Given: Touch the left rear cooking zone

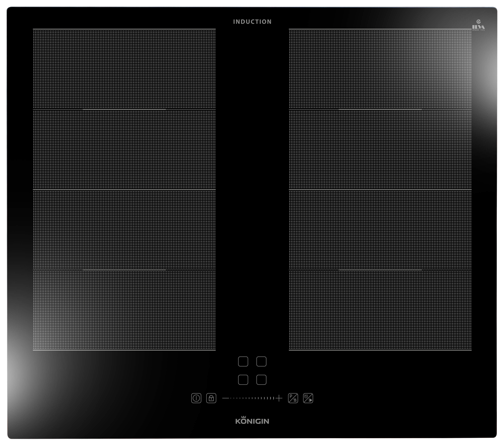Looking at the screenshot, I should (124, 69).
